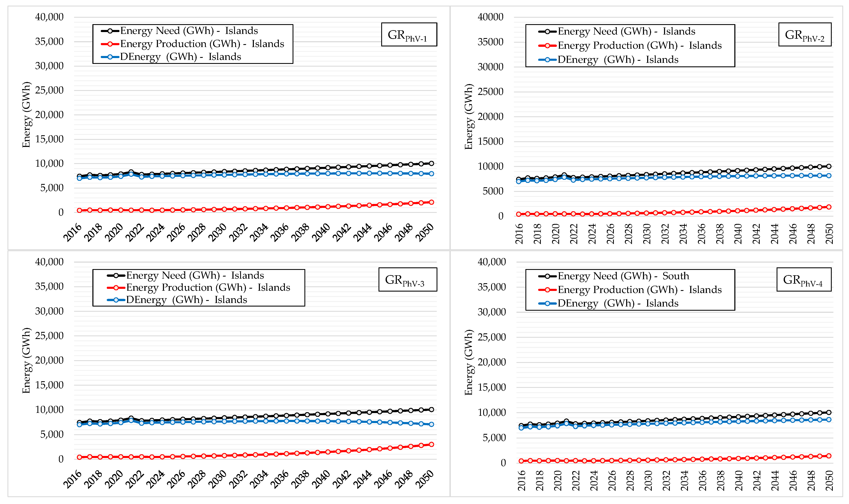The image size is (849, 504).
Task: Click red Energy Production marker in PhV-1 legend
Action: (x=110, y=44)
